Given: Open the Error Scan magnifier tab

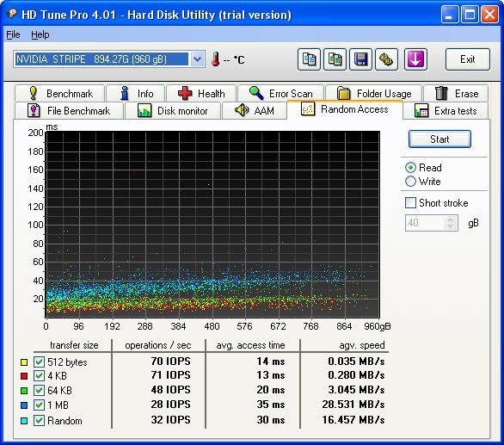Looking at the screenshot, I should [x=281, y=94].
